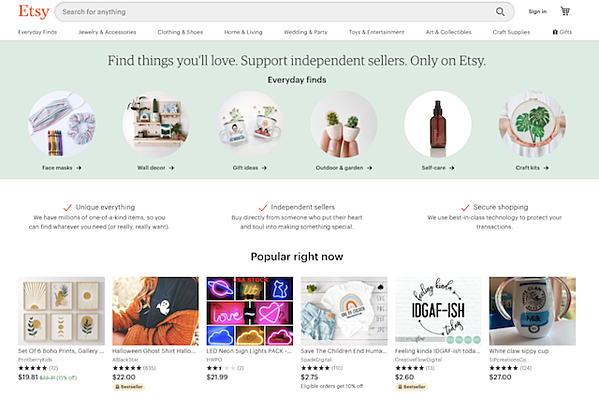Click the arrow next to Self-care
This screenshot has height=414, width=599.
coord(452,168)
